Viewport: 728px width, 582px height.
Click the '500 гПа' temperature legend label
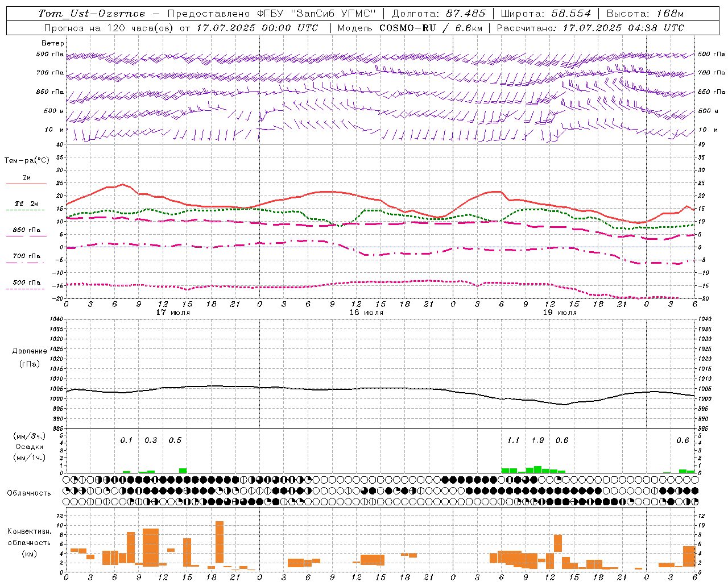pos(27,282)
